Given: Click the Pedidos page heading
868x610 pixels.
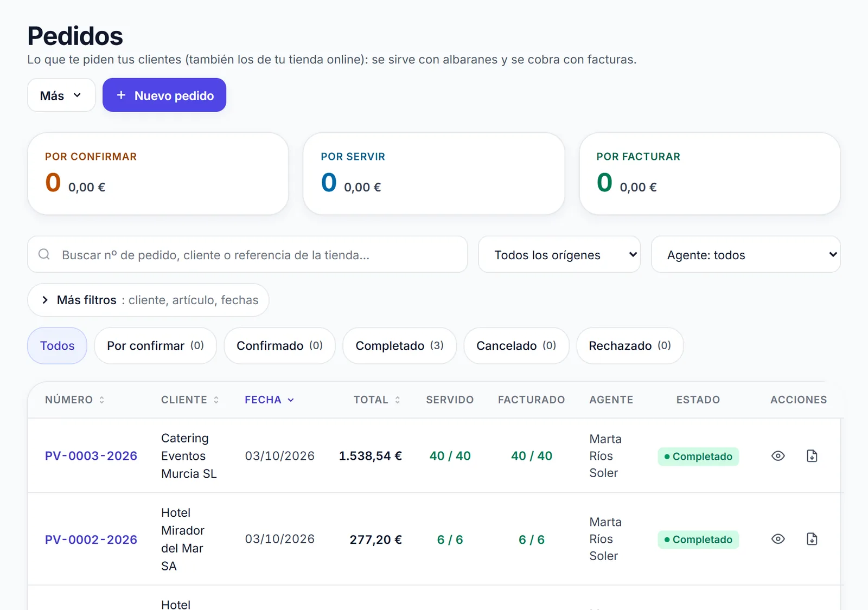Looking at the screenshot, I should (x=75, y=36).
